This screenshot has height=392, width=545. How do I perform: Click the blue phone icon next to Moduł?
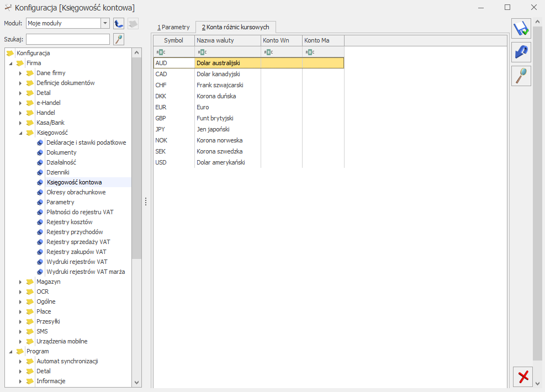[x=119, y=23]
